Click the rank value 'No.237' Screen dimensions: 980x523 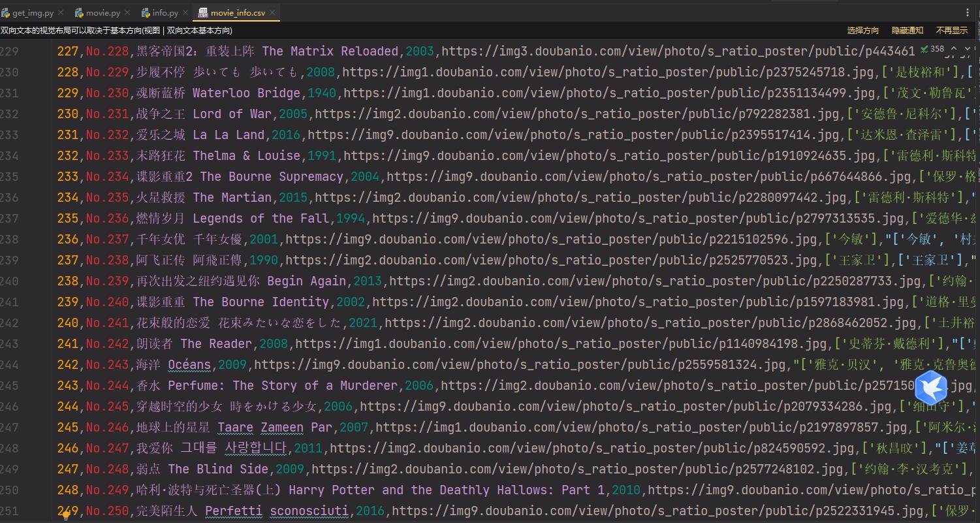[107, 239]
